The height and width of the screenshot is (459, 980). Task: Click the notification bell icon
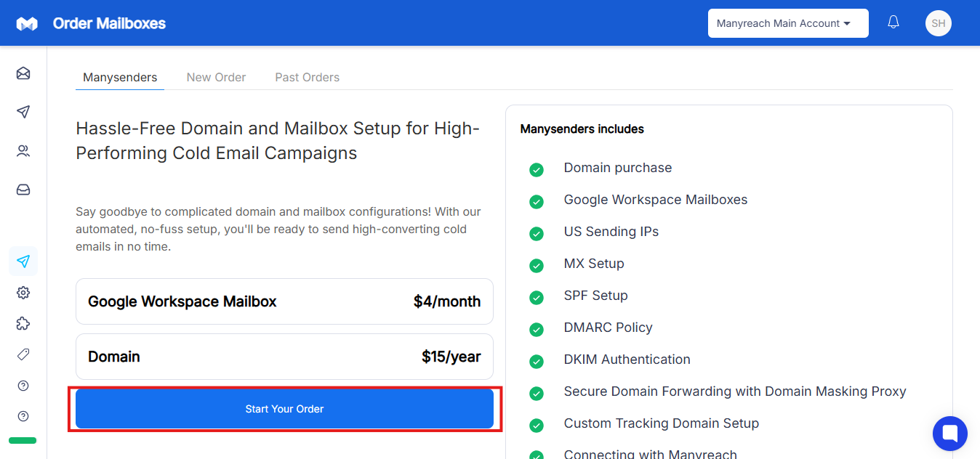(893, 23)
